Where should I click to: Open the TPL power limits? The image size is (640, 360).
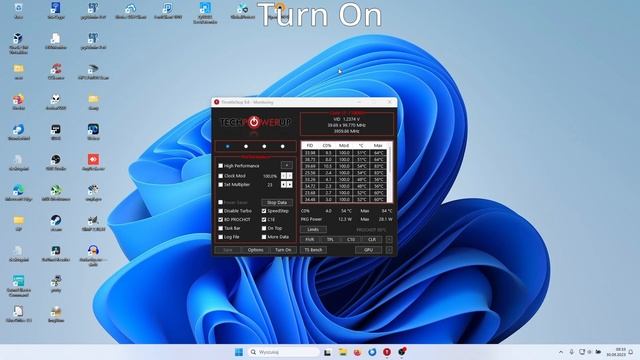coord(331,240)
